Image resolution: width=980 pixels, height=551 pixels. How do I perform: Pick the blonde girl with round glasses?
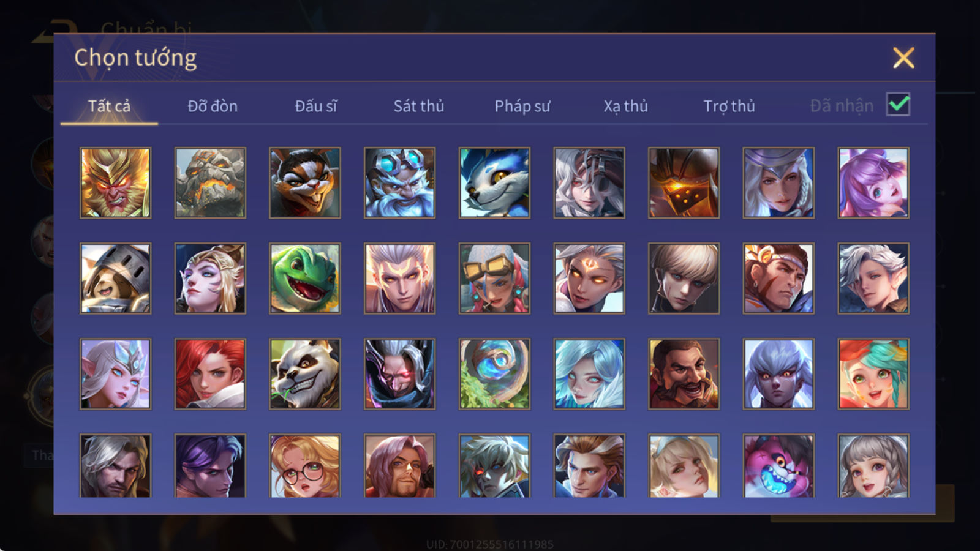[305, 466]
